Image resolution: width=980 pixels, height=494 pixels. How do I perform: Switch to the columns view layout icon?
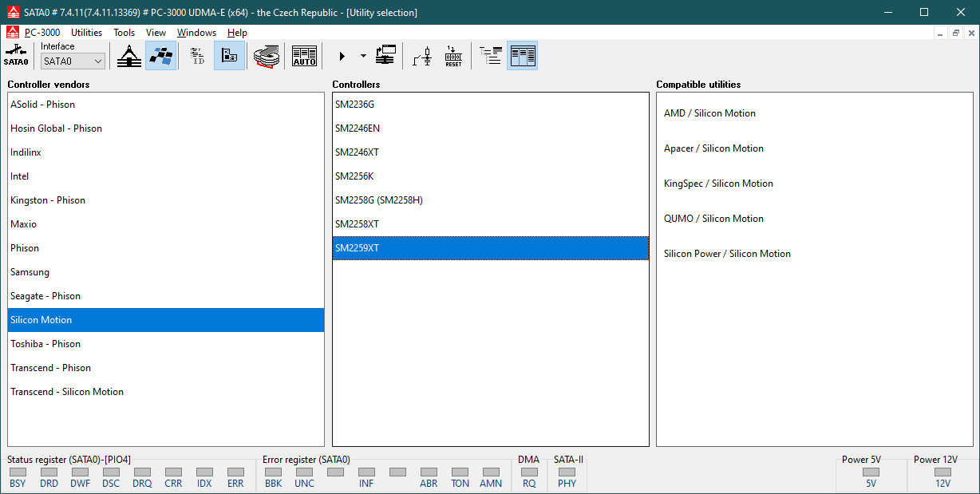point(523,56)
